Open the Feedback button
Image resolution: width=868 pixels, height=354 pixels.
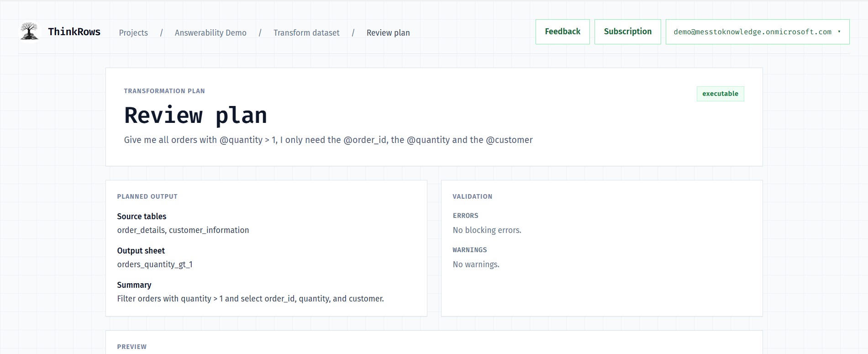(563, 32)
